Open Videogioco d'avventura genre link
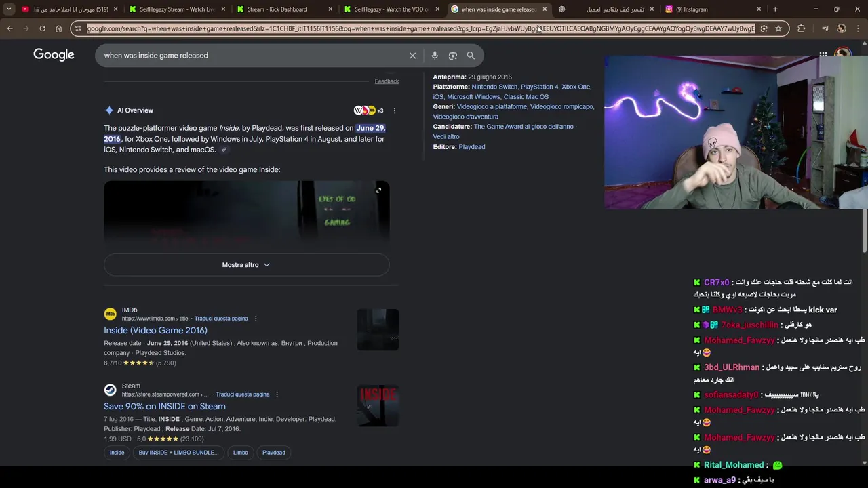 click(x=466, y=117)
